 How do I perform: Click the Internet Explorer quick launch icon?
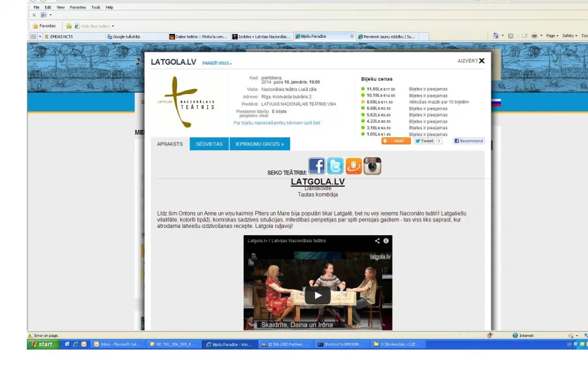(75, 344)
